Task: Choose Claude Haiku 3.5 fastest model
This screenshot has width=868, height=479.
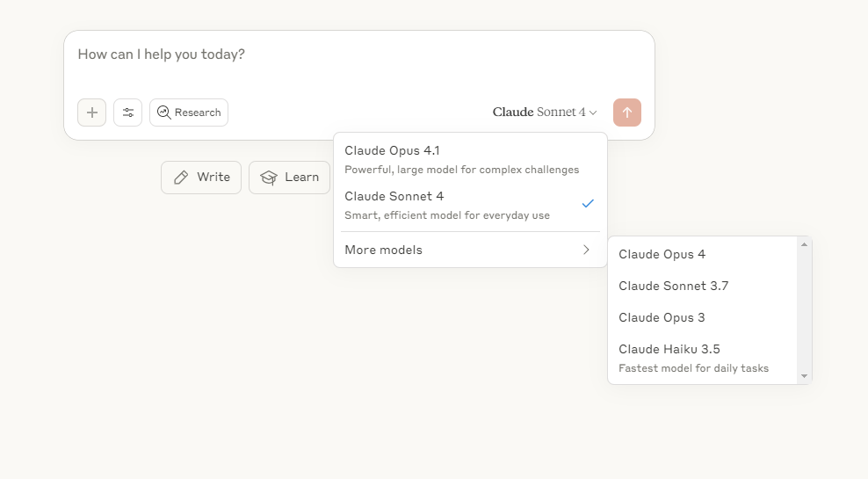Action: click(704, 358)
